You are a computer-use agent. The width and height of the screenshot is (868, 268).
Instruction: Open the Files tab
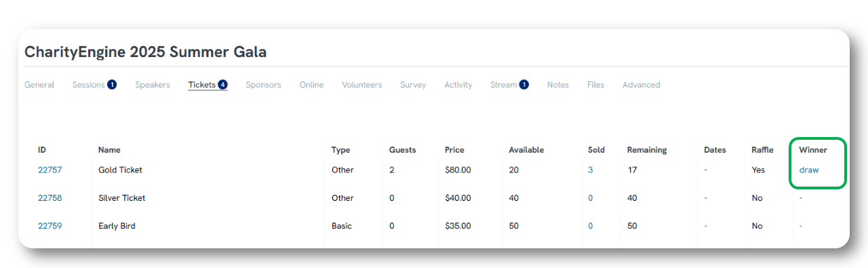[595, 85]
